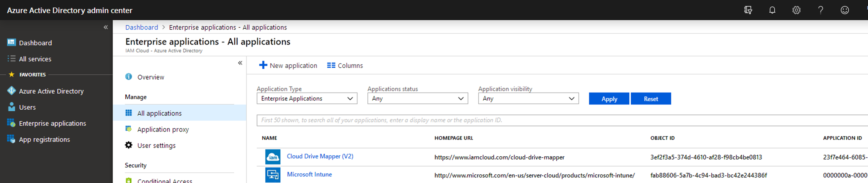The width and height of the screenshot is (868, 183).
Task: Click the Apply filter button
Action: click(609, 99)
